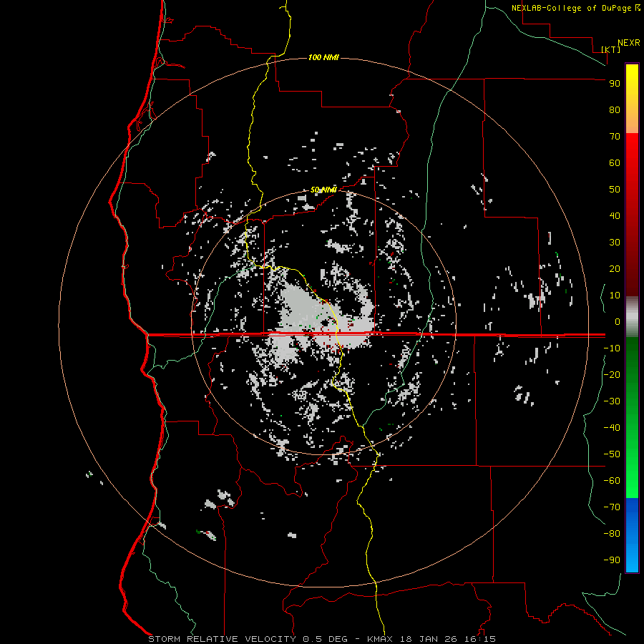The height and width of the screenshot is (644, 644).
Task: Click the 0 value on the velocity scale
Action: 618,322
